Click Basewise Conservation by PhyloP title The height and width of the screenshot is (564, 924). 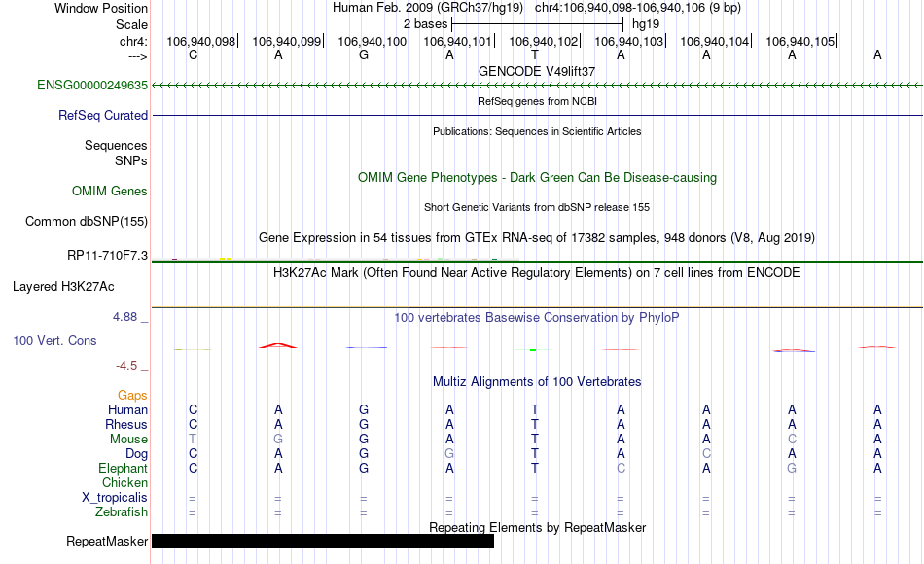coord(537,318)
